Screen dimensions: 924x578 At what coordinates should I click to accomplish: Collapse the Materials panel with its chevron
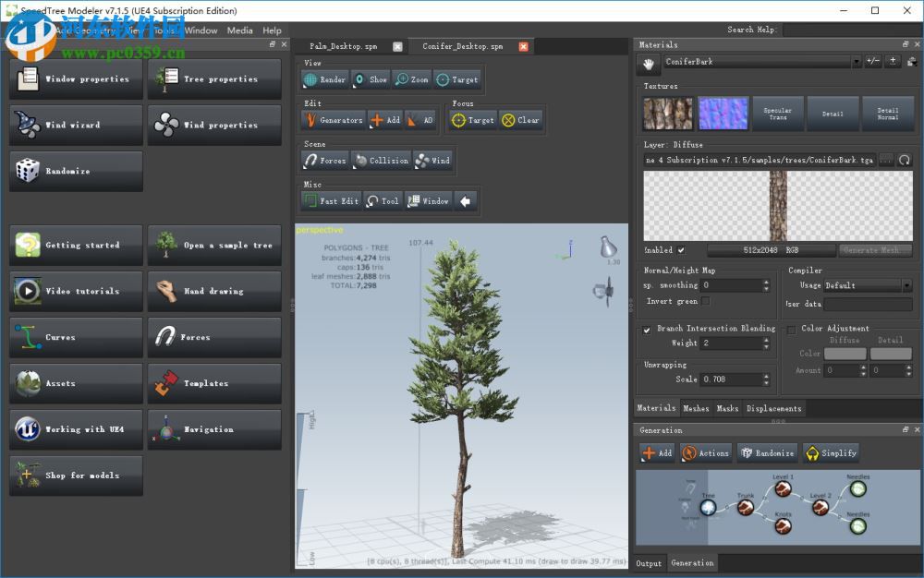904,43
